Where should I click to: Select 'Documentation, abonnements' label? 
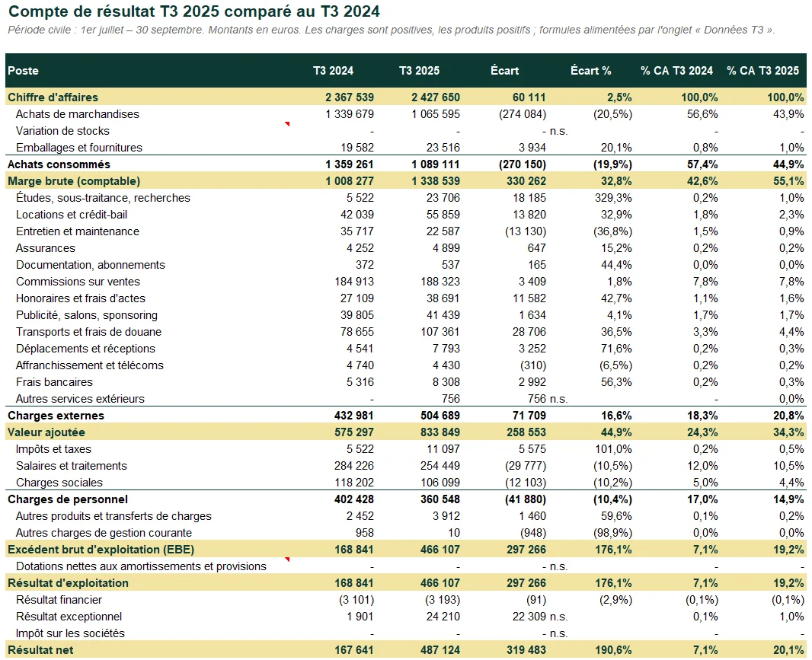tap(91, 265)
